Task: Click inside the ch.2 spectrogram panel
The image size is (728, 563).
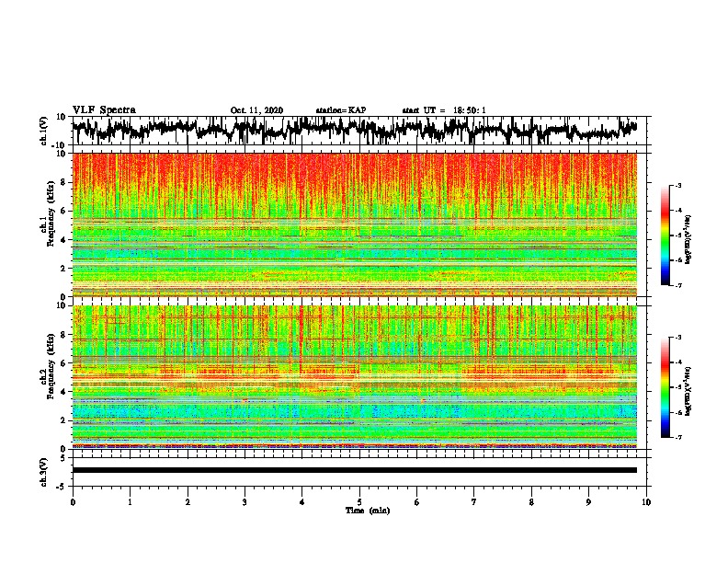Action: click(x=354, y=377)
